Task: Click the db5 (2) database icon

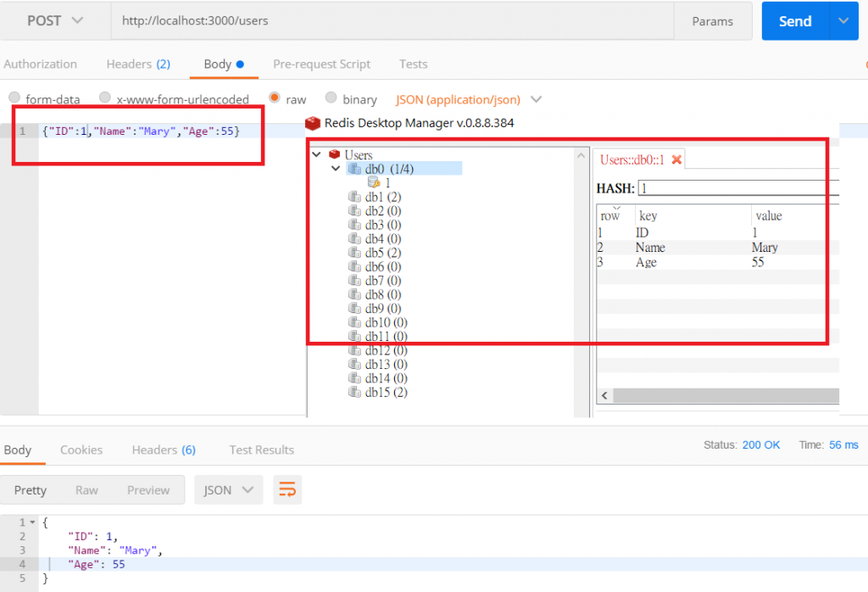Action: tap(354, 253)
